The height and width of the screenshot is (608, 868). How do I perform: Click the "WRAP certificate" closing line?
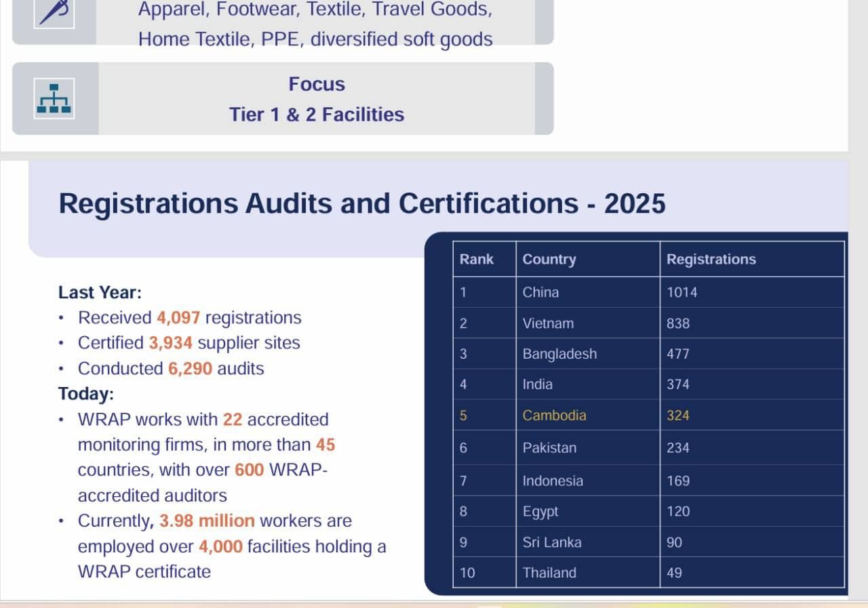[144, 572]
